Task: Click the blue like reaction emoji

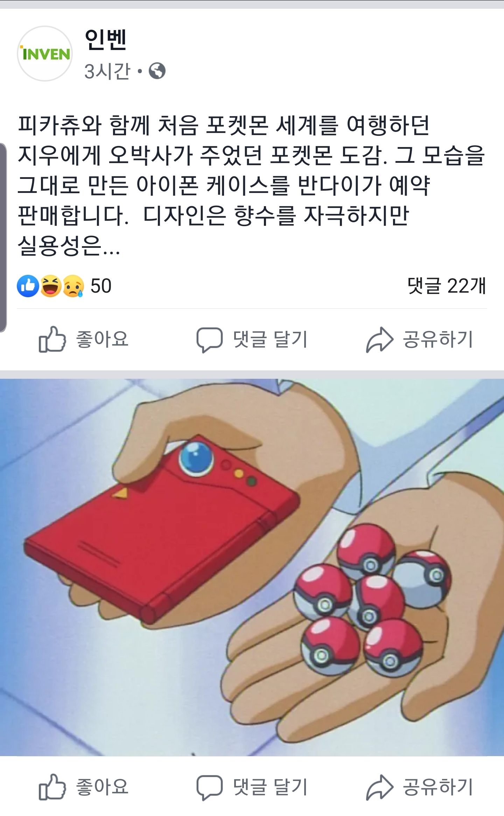Action: click(x=28, y=286)
